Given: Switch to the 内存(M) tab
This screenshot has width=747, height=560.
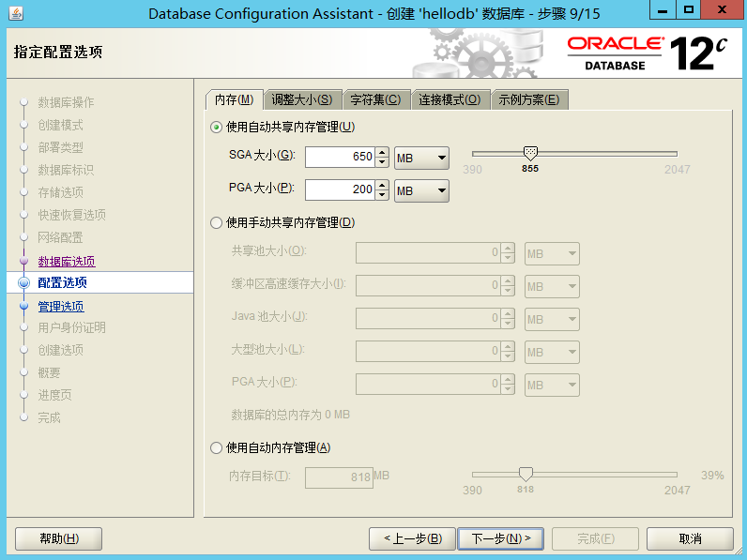Looking at the screenshot, I should coord(234,100).
